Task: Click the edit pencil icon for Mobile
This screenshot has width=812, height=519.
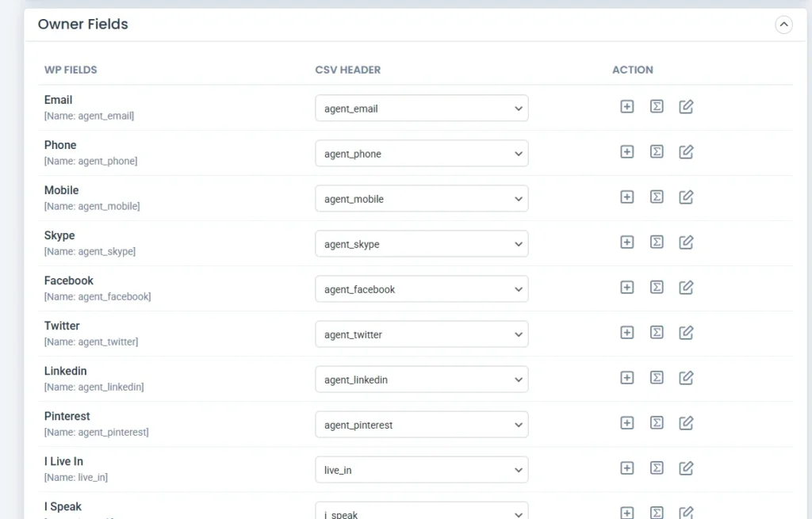Action: [x=687, y=197]
